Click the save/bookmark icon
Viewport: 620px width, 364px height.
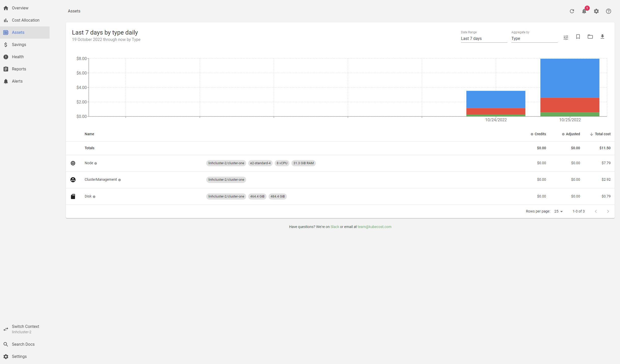click(578, 36)
